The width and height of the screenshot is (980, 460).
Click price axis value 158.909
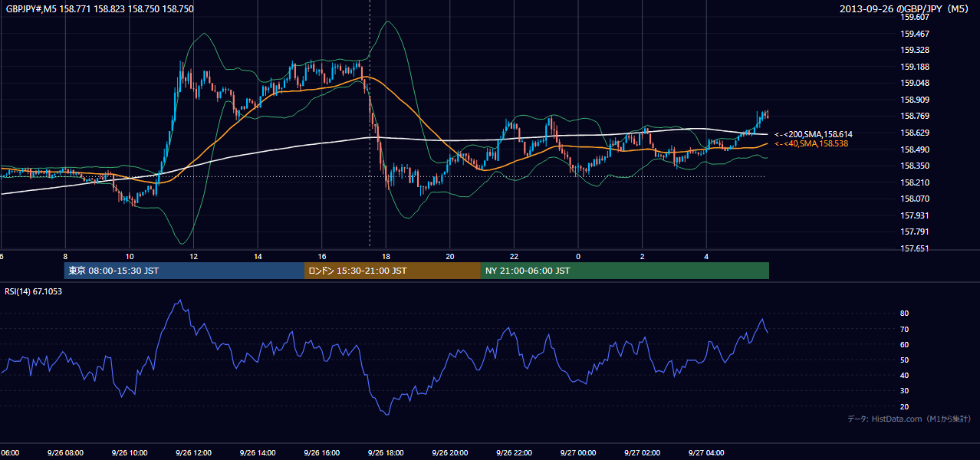915,100
